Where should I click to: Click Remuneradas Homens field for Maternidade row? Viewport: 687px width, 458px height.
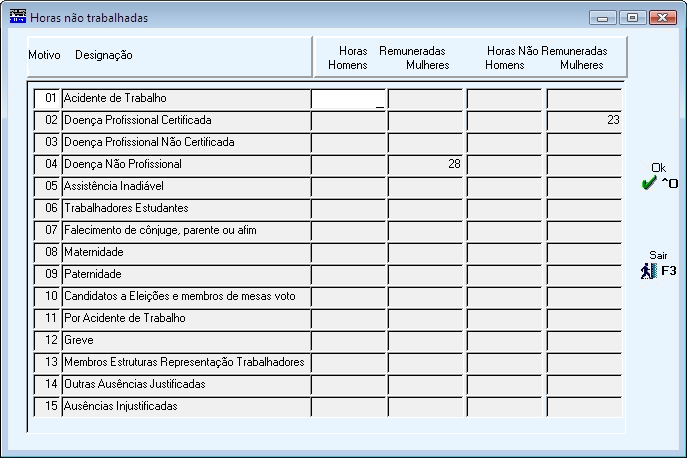click(x=348, y=252)
